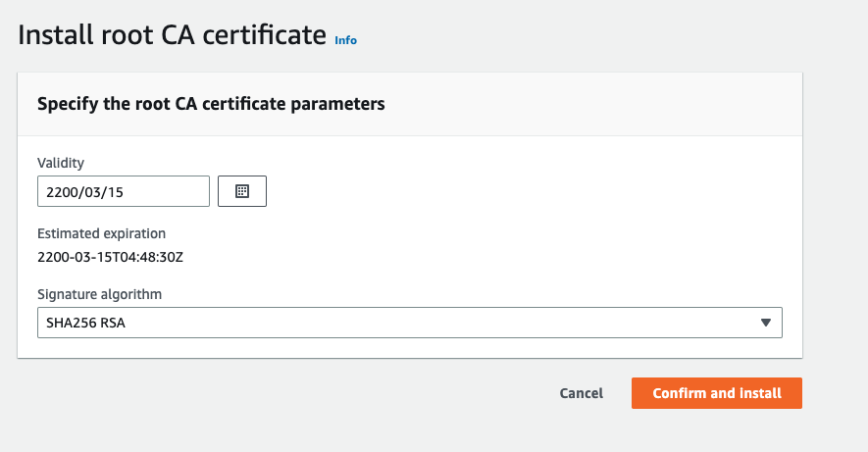This screenshot has width=868, height=452.
Task: Show calendar popup next to Validity field
Action: 242,191
